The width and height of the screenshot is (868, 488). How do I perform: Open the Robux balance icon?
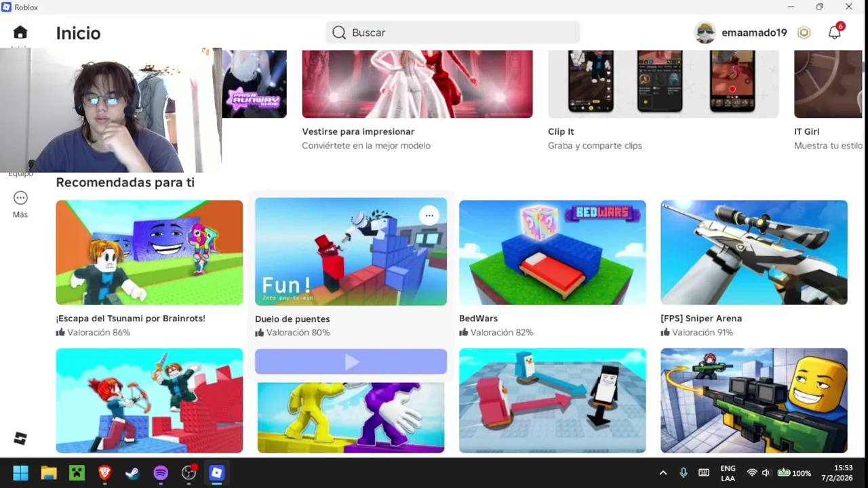pos(804,33)
